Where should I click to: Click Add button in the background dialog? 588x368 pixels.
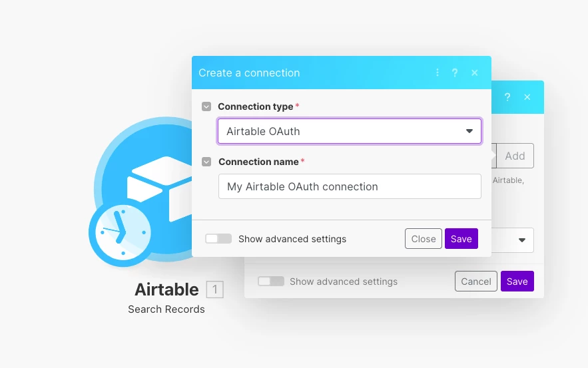tap(515, 156)
